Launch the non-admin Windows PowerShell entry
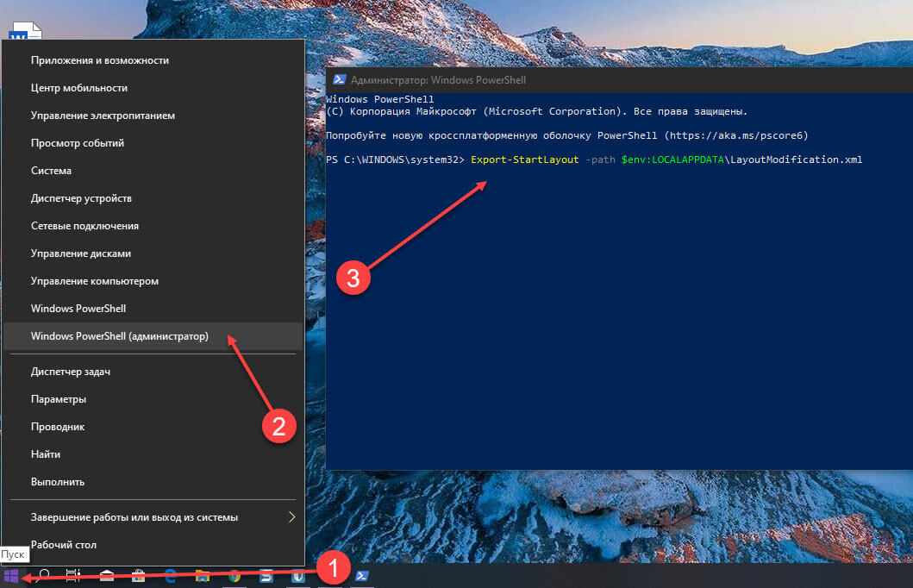The image size is (913, 588). (x=153, y=309)
